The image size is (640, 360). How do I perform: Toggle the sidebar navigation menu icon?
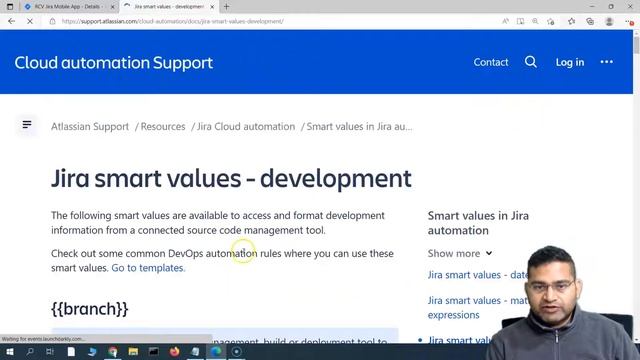(x=27, y=124)
